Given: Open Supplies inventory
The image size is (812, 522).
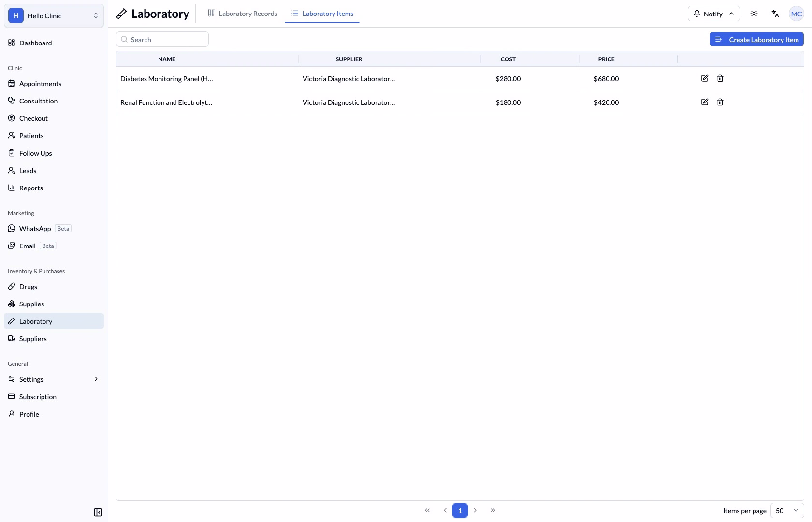Looking at the screenshot, I should 54,304.
